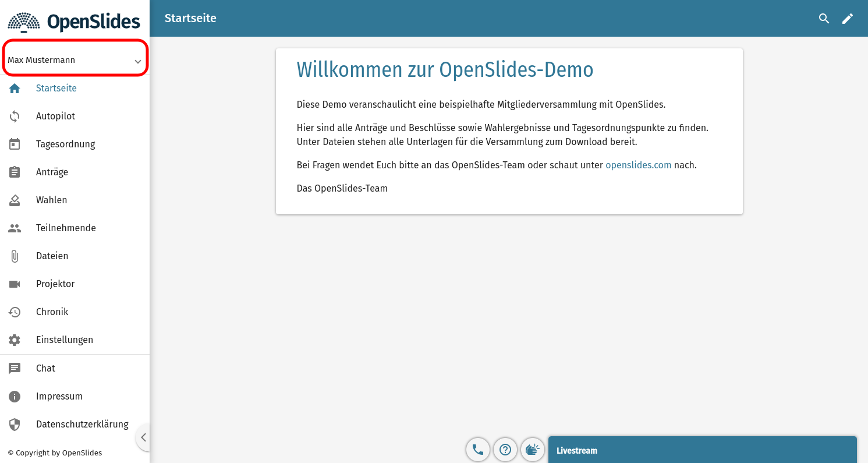868x463 pixels.
Task: Click the Datenschutzerklärung shield icon
Action: tap(15, 425)
